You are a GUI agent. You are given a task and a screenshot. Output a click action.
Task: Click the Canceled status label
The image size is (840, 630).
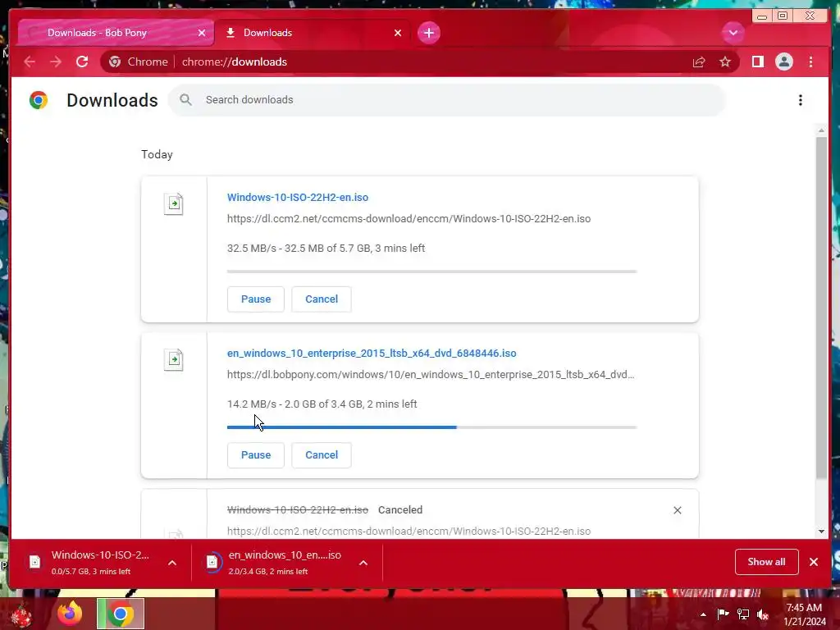(x=400, y=510)
